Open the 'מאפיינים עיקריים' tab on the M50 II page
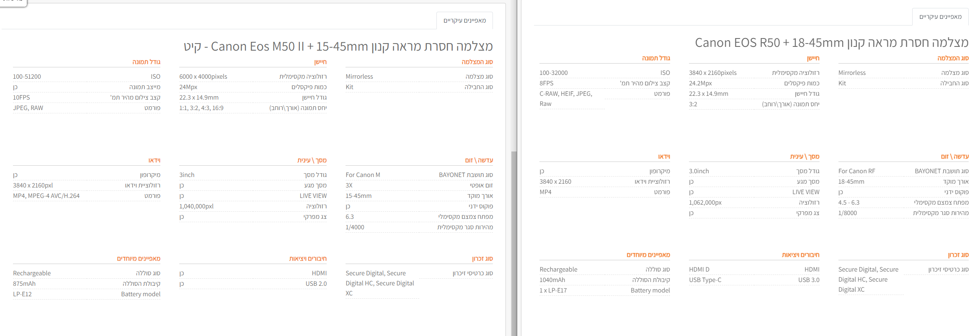Viewport: 980px width, 336px height. (x=464, y=21)
